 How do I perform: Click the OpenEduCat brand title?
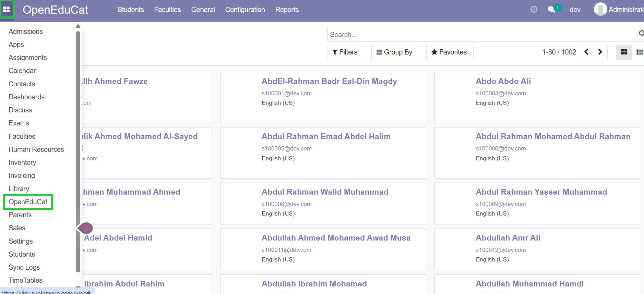click(x=55, y=10)
